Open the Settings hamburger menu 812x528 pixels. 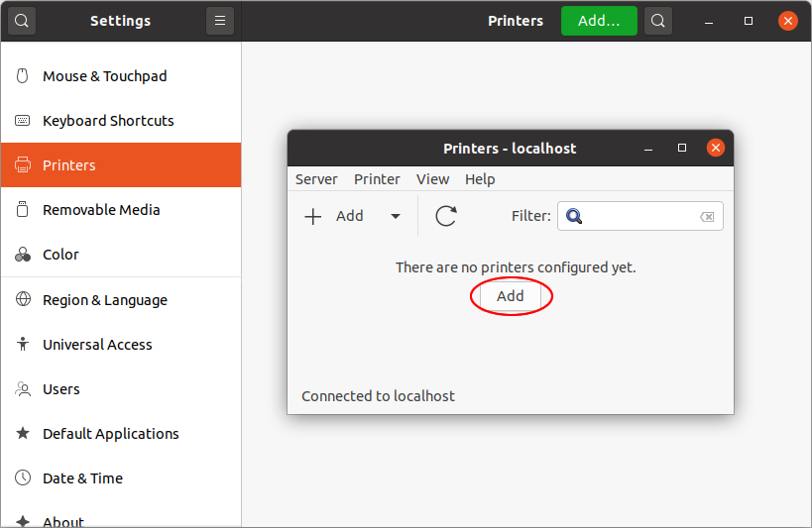click(220, 21)
